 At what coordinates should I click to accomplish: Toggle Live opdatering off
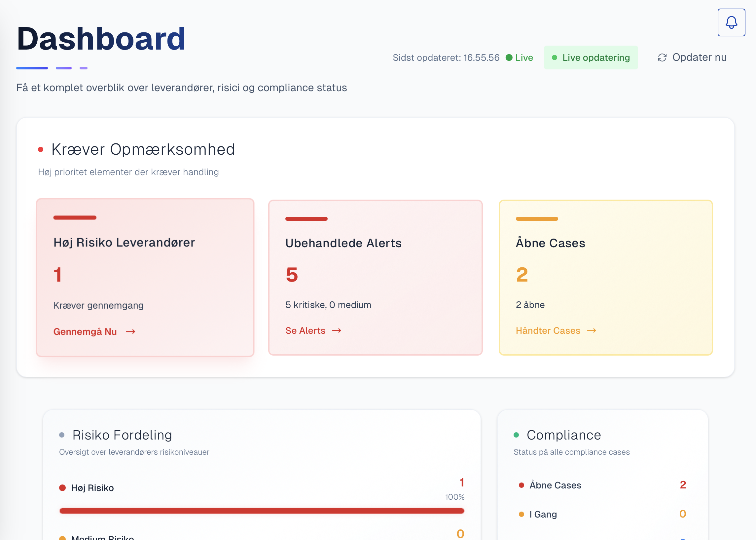coord(591,57)
